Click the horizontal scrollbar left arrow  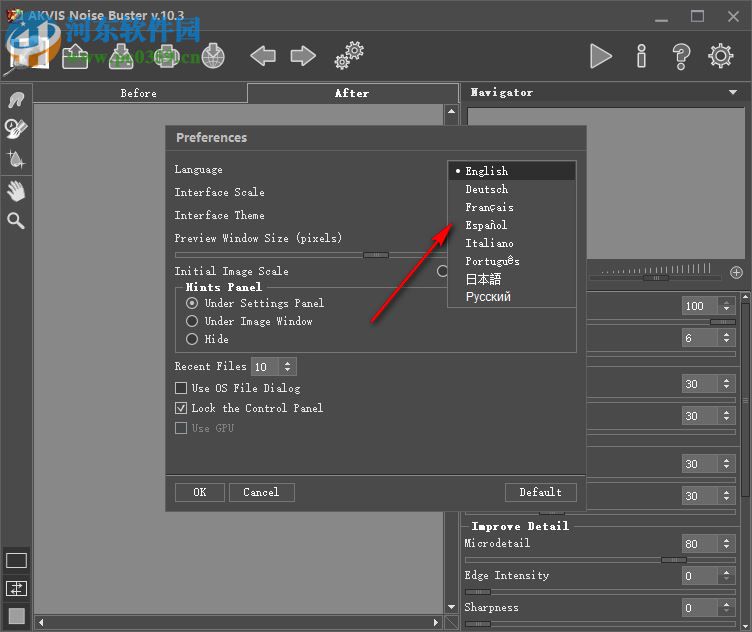41,622
